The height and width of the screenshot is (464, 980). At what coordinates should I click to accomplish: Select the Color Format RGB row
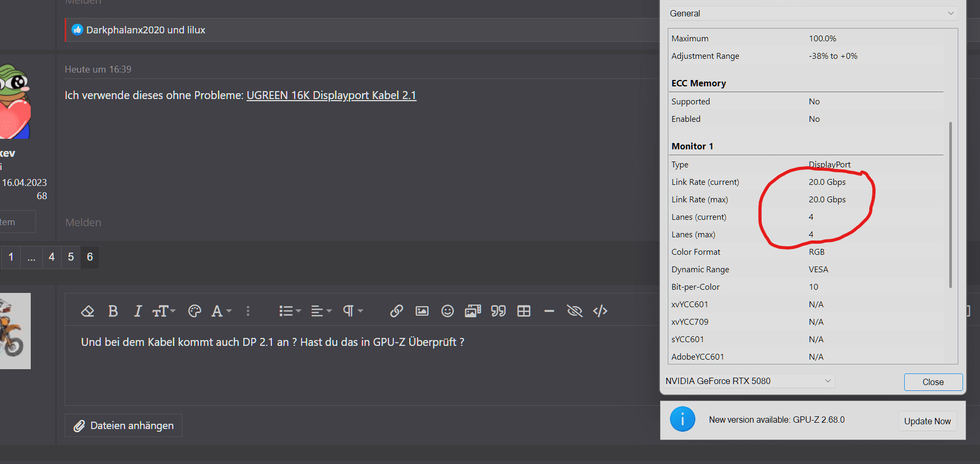[x=806, y=252]
